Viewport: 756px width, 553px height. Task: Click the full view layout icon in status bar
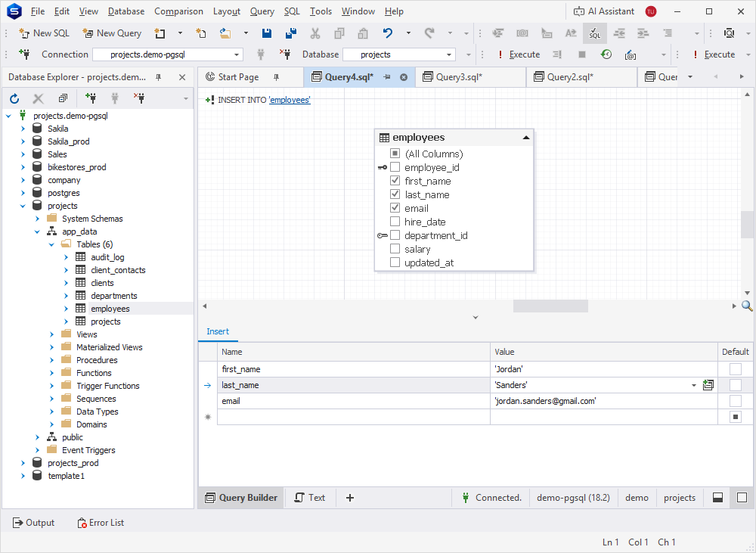(742, 498)
